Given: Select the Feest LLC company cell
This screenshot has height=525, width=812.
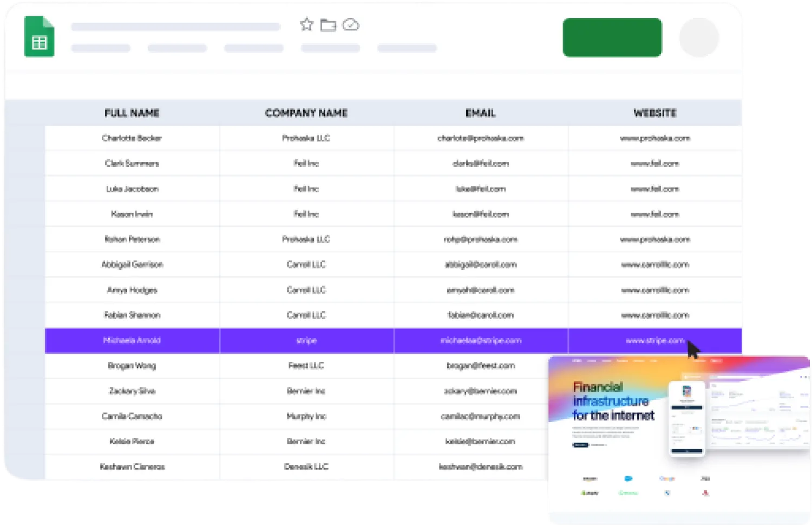Looking at the screenshot, I should 306,366.
